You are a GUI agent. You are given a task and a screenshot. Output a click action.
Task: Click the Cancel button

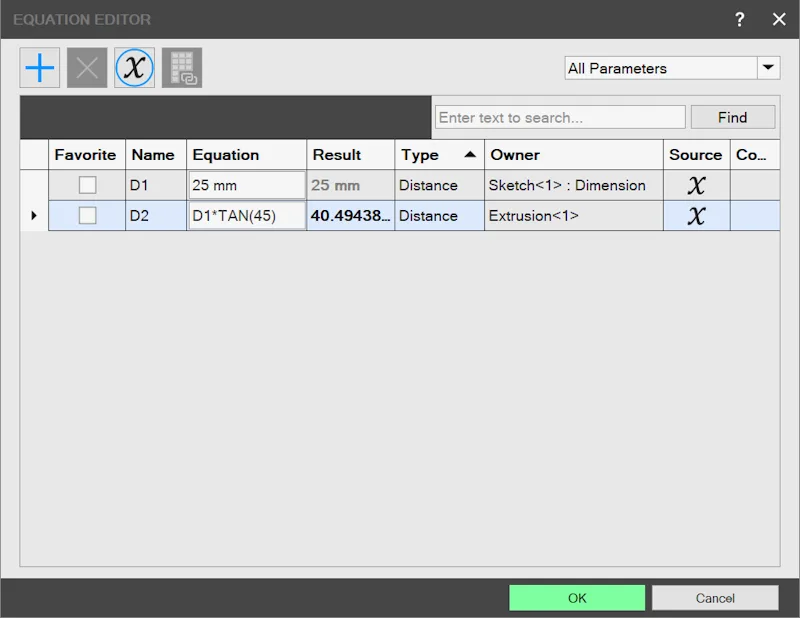coord(715,598)
